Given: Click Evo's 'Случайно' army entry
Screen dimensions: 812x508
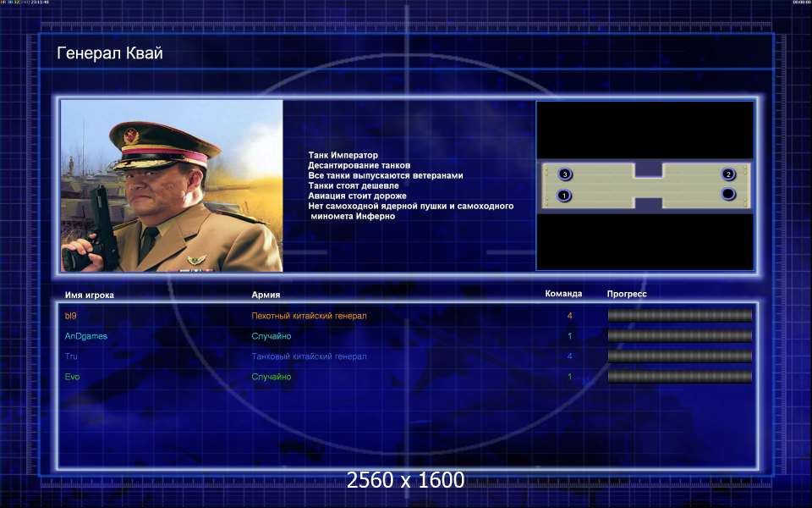Looking at the screenshot, I should coord(272,377).
